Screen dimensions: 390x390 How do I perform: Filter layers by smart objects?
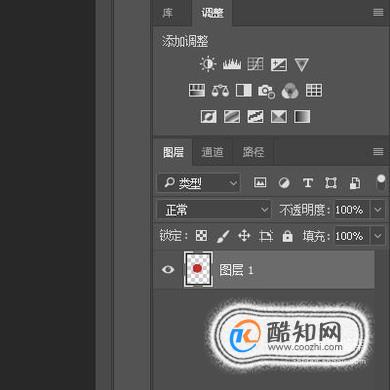[355, 183]
